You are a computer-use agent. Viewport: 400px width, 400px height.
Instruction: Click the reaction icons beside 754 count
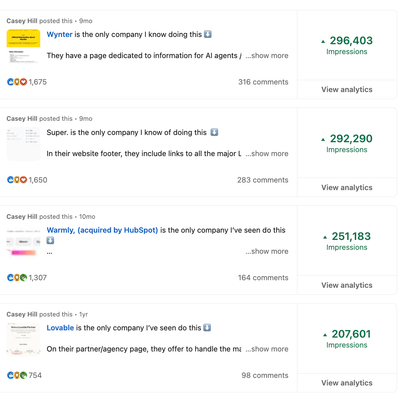click(17, 375)
